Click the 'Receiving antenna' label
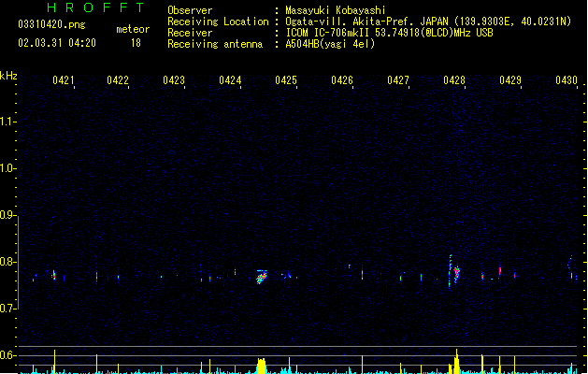The width and height of the screenshot is (588, 374). [x=215, y=44]
